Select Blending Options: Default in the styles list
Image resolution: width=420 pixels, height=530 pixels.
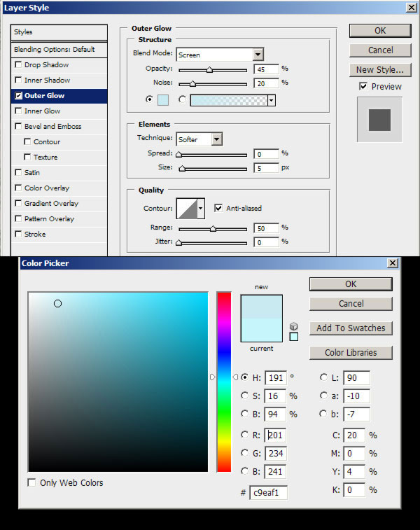[x=54, y=50]
